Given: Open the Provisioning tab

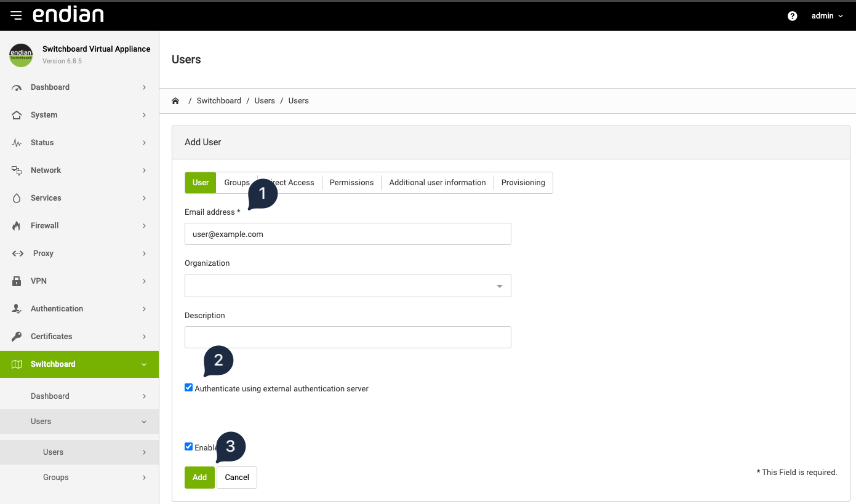Looking at the screenshot, I should 522,183.
